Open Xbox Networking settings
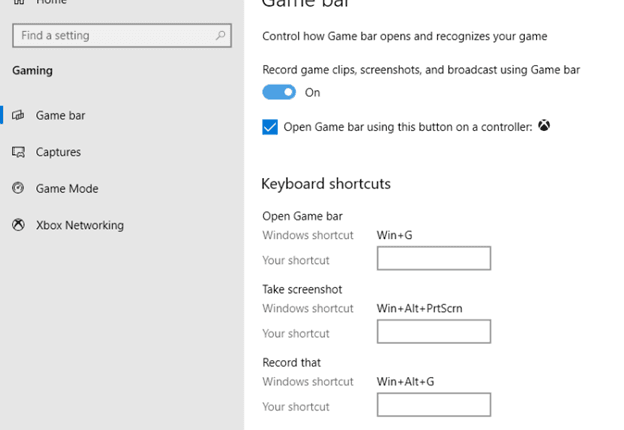 point(80,225)
